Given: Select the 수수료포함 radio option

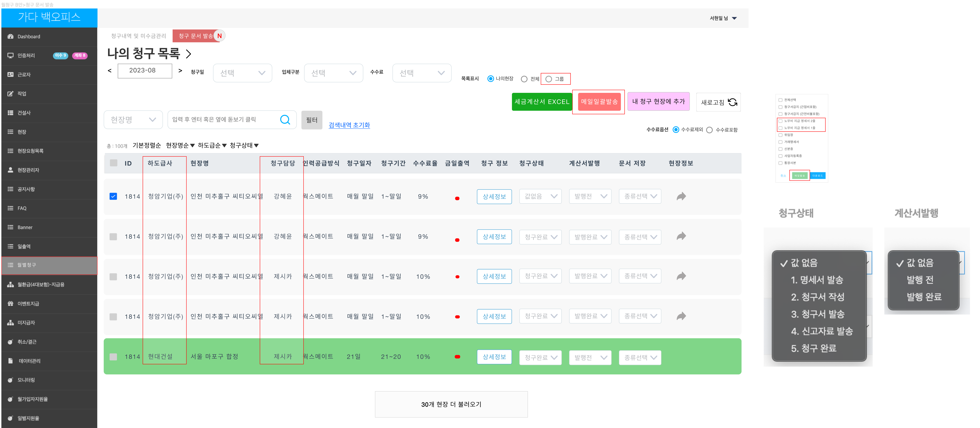Looking at the screenshot, I should coord(709,130).
